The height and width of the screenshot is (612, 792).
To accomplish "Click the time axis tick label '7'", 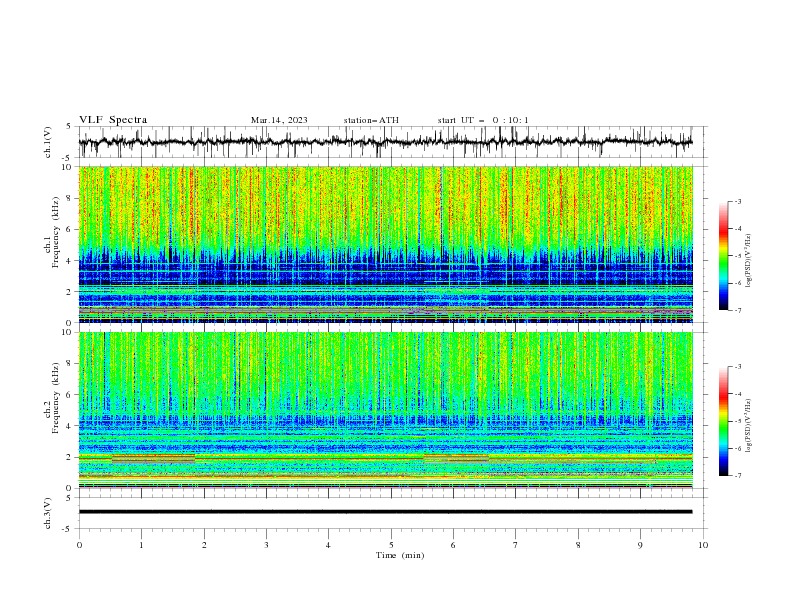I will tap(516, 545).
